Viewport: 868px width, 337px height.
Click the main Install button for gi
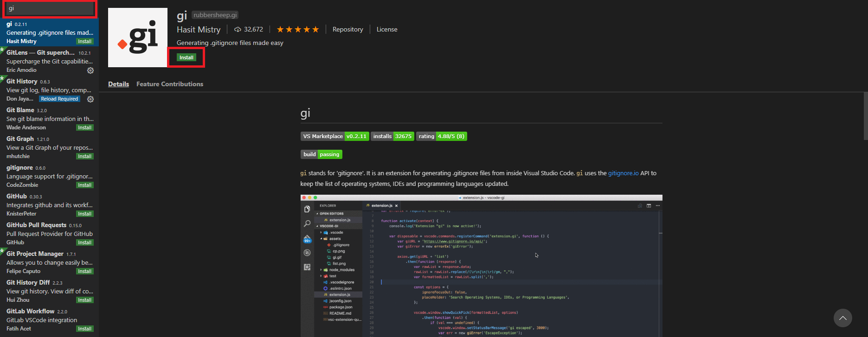(x=186, y=57)
